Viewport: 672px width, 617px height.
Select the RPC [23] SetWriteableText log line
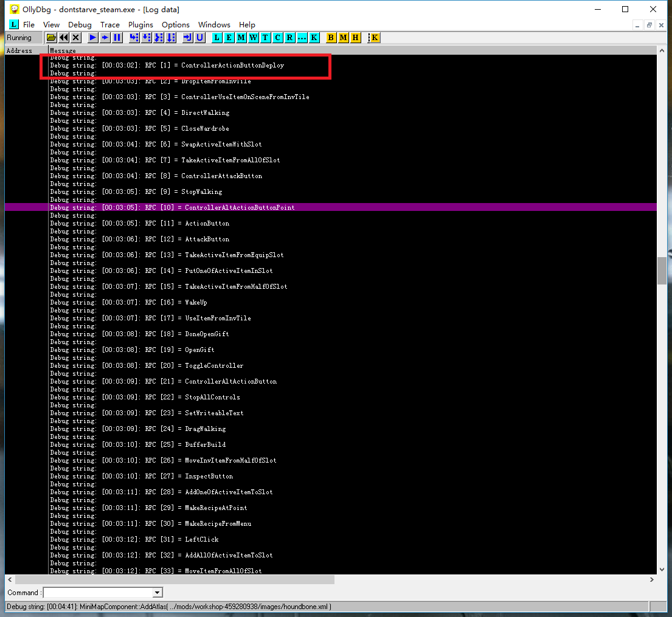(330, 413)
